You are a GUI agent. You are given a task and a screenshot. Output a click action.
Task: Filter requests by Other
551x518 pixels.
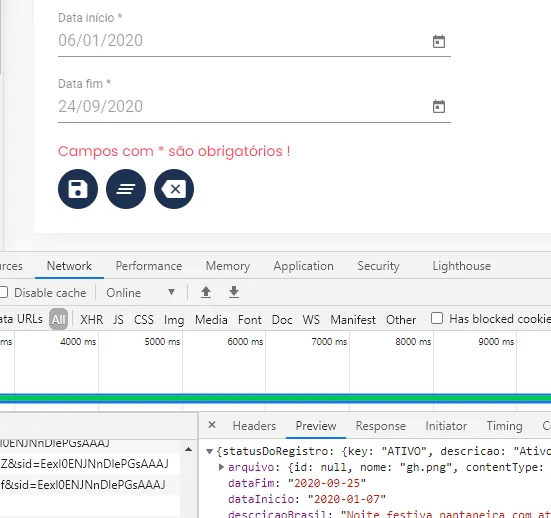[x=401, y=320]
